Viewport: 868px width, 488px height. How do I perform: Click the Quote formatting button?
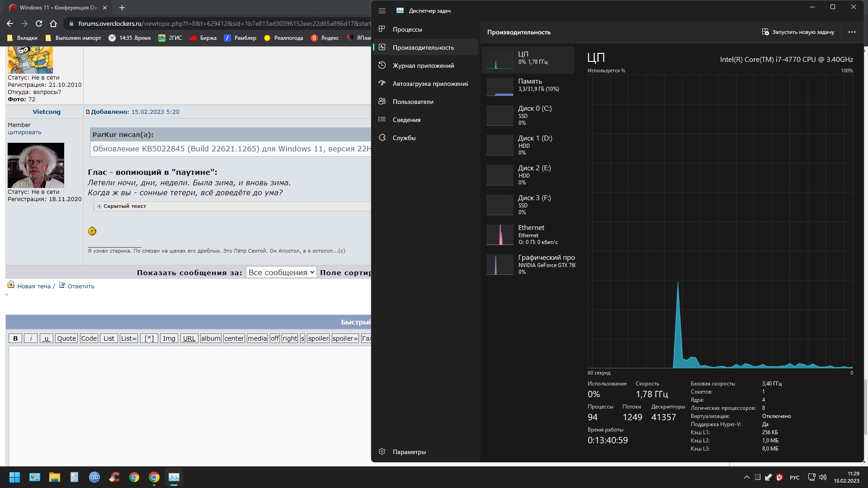pyautogui.click(x=66, y=338)
